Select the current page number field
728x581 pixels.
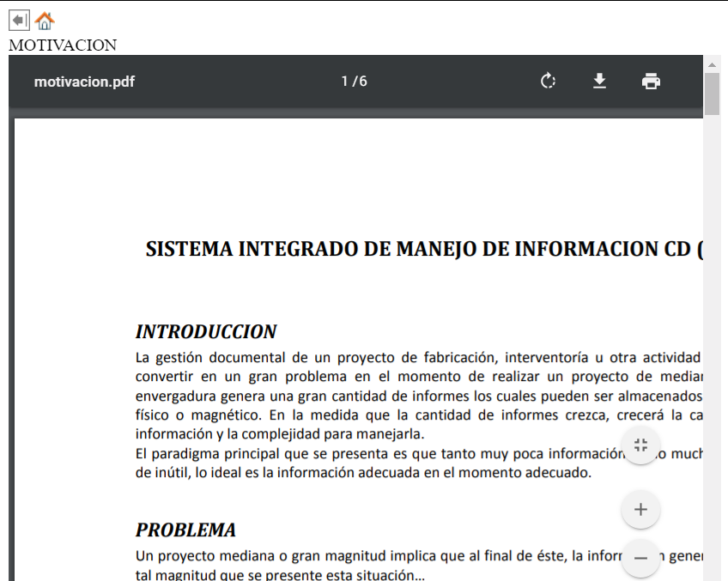click(x=345, y=82)
